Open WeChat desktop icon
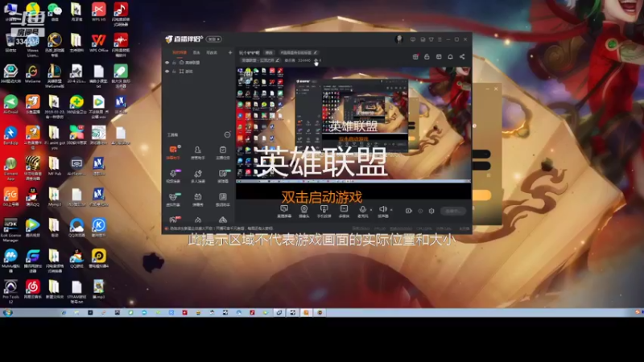This screenshot has height=362, width=644. point(54,11)
